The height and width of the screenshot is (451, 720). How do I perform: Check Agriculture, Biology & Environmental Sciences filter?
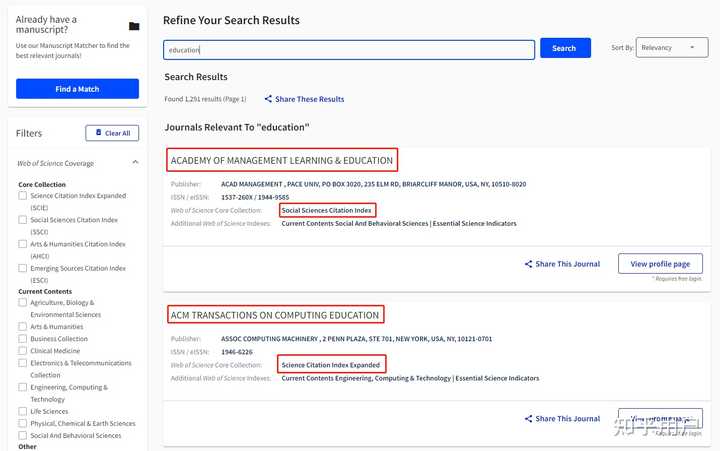(22, 303)
